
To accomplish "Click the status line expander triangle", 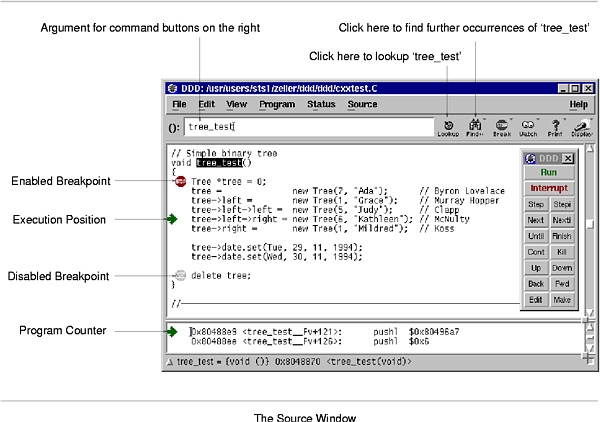I will click(171, 360).
